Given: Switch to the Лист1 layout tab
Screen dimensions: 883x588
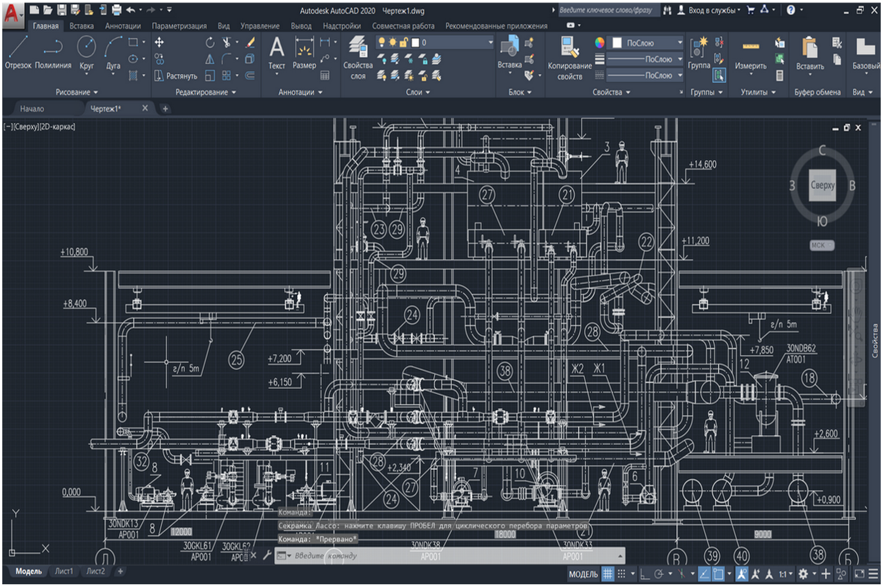Looking at the screenshot, I should pyautogui.click(x=63, y=571).
